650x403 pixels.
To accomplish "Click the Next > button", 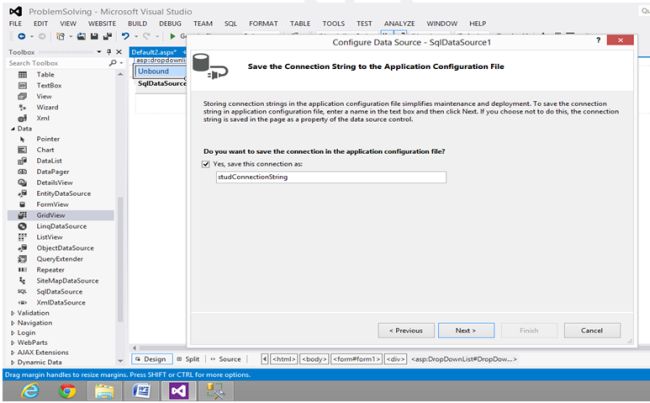I will tap(466, 330).
